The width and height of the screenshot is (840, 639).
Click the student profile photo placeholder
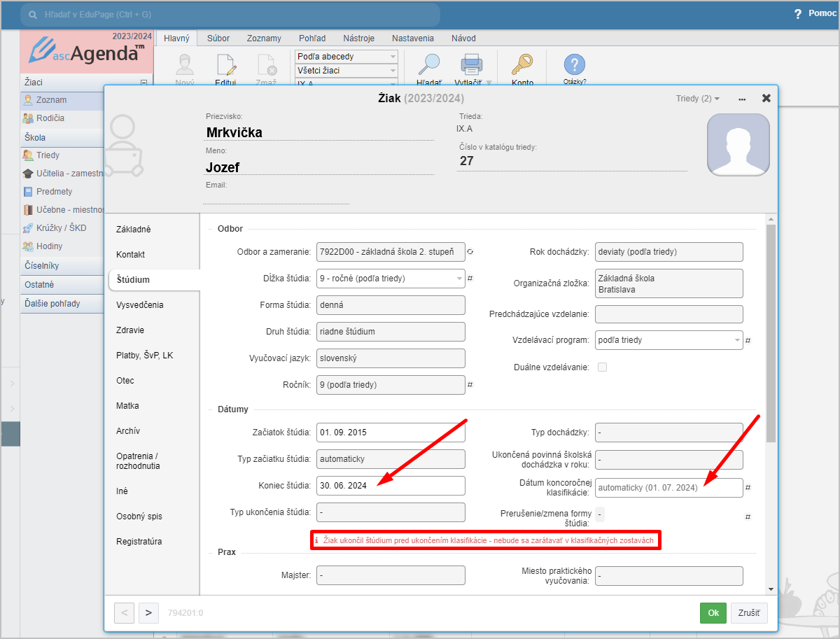pos(738,145)
